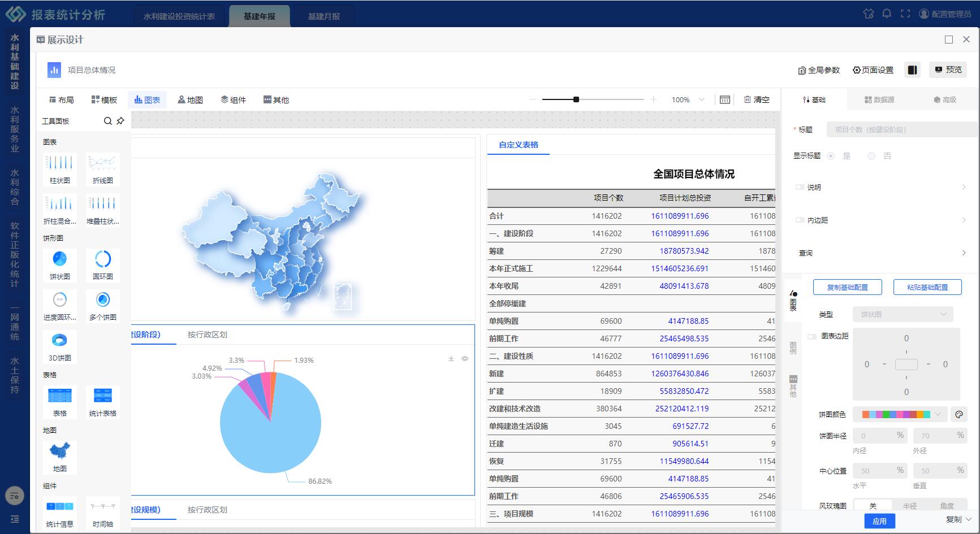Click the zoom slider handle
This screenshot has height=534, width=980.
(576, 99)
